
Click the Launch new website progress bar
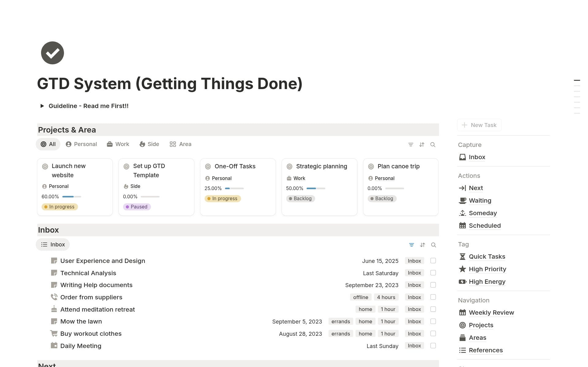point(72,197)
